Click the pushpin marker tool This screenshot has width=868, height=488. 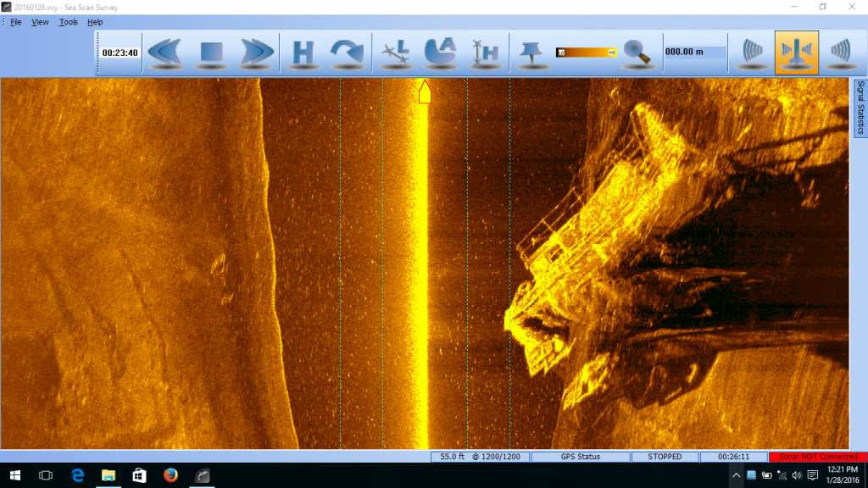[531, 53]
